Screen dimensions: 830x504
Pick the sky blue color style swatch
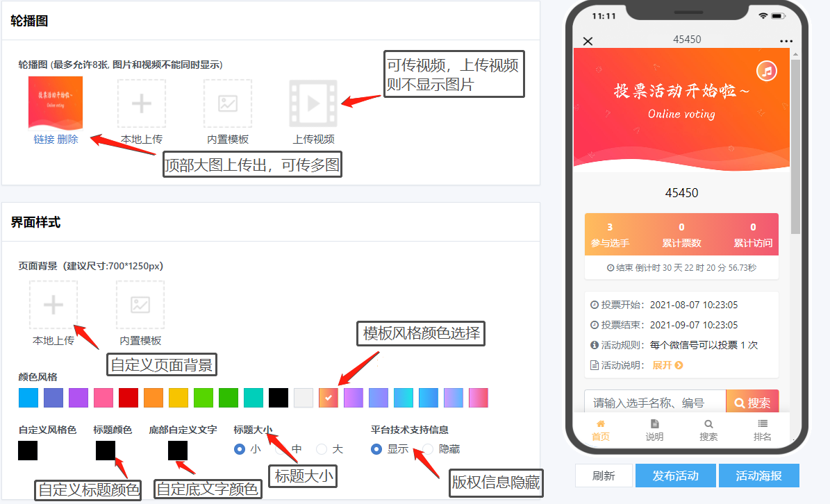pyautogui.click(x=28, y=398)
